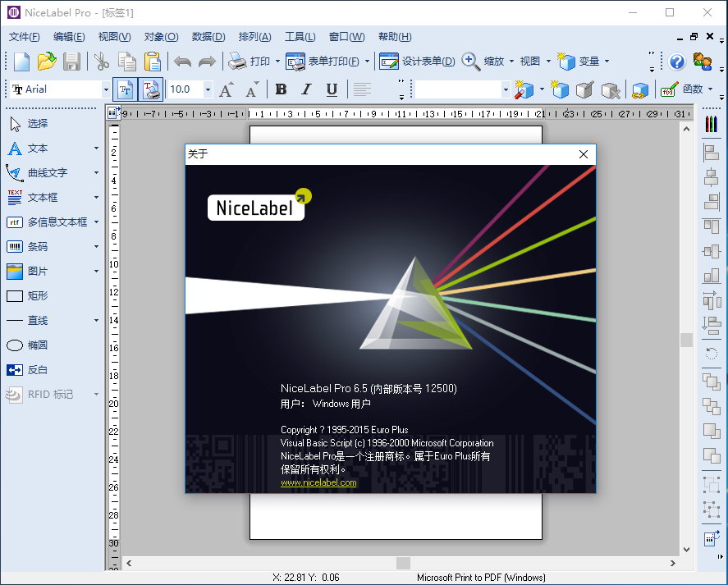
Task: Toggle the TrueType fonts button
Action: (x=125, y=89)
